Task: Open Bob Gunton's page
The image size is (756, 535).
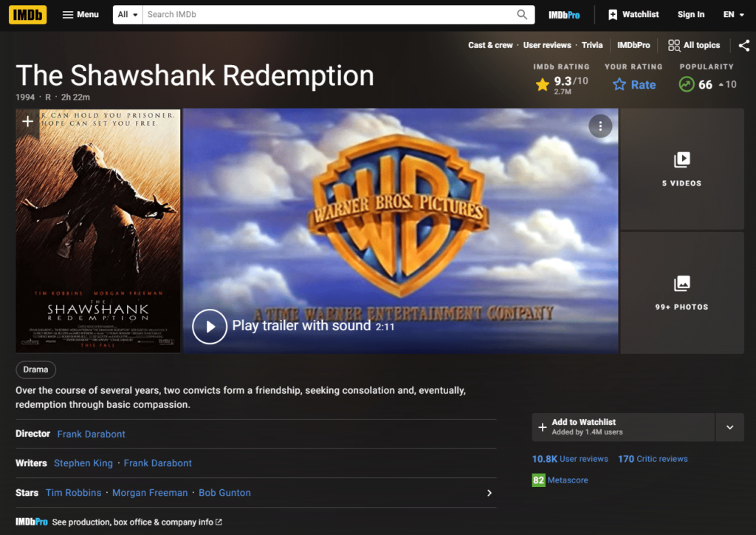Action: tap(224, 493)
